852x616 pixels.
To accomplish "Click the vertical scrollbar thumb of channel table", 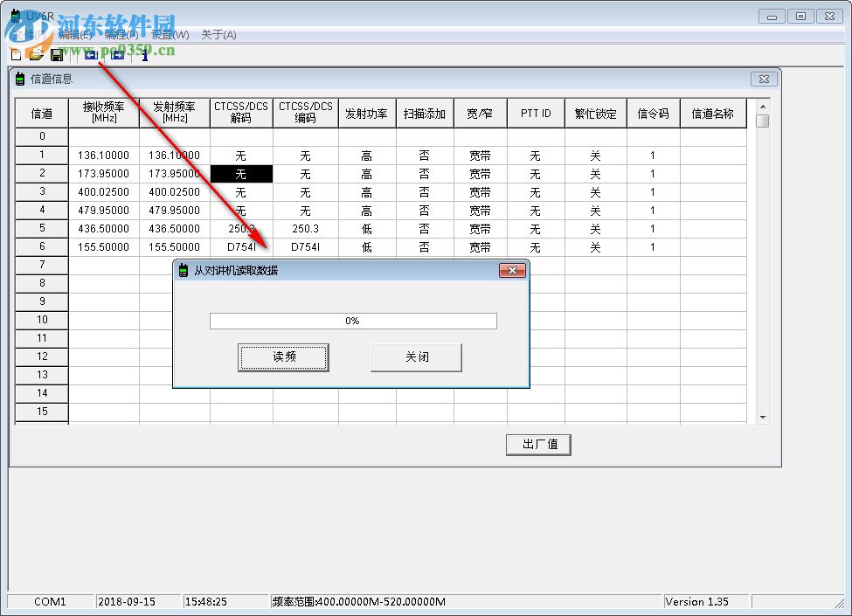I will tap(763, 121).
